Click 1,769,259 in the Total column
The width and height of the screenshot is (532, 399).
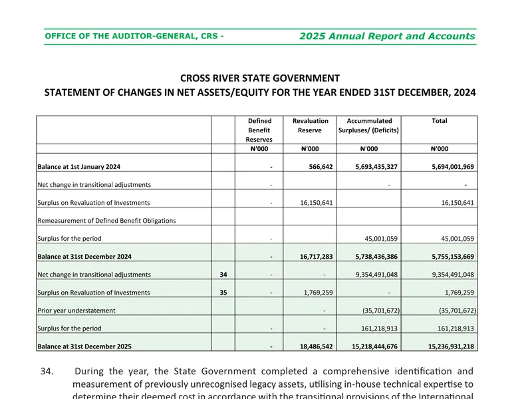point(460,293)
